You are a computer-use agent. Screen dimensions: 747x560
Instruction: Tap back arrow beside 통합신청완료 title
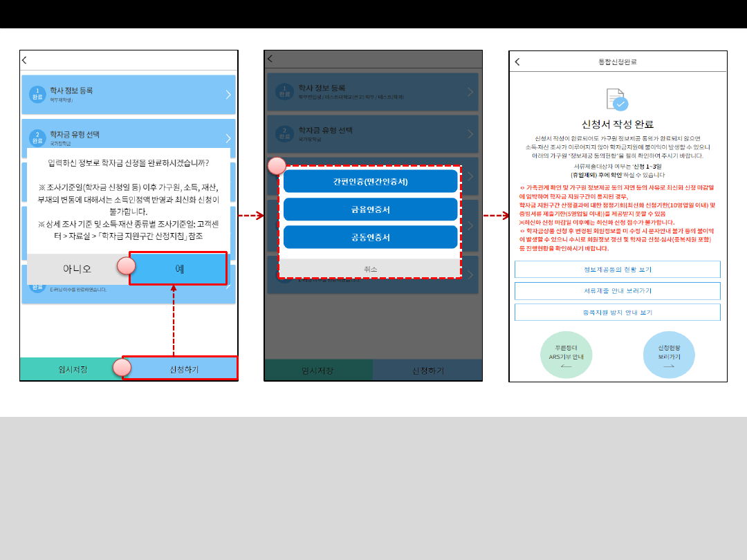pyautogui.click(x=517, y=62)
